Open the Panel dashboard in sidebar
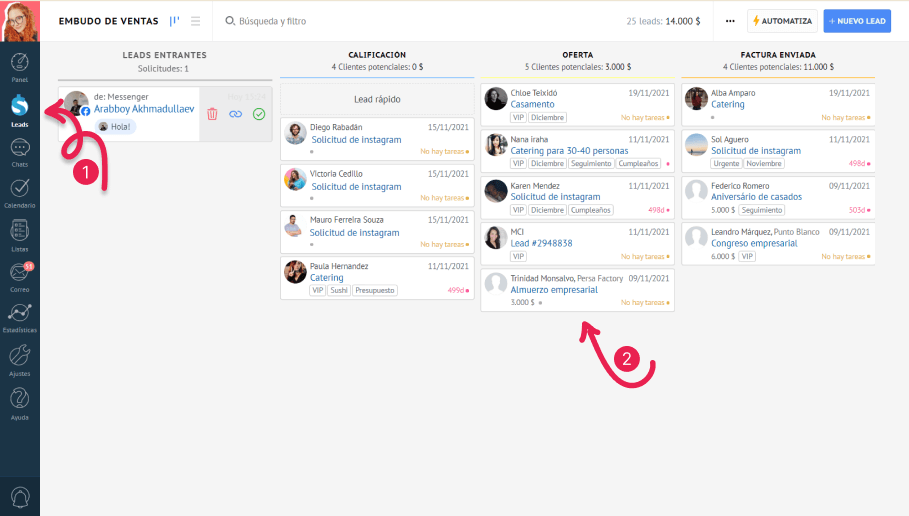Screen dimensions: 909x516 click(x=19, y=64)
